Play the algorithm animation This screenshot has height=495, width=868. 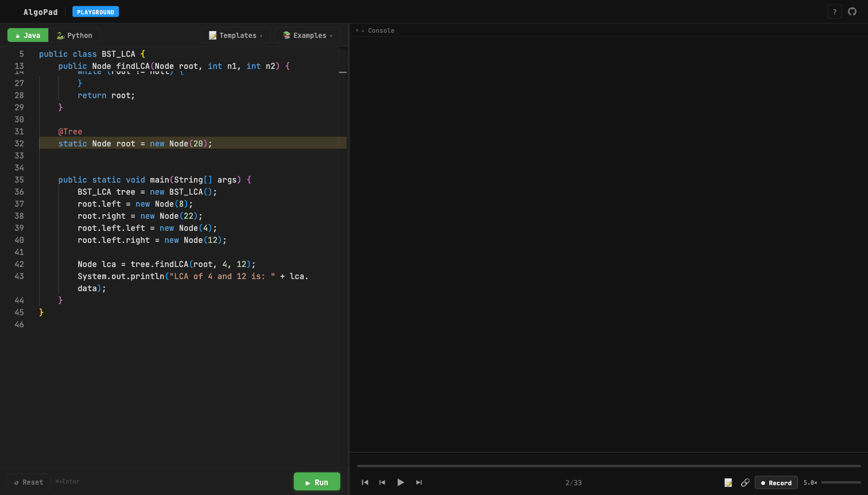[401, 482]
